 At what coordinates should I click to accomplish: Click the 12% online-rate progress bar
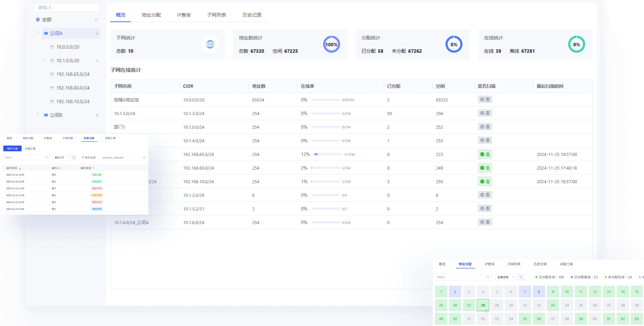(x=328, y=154)
